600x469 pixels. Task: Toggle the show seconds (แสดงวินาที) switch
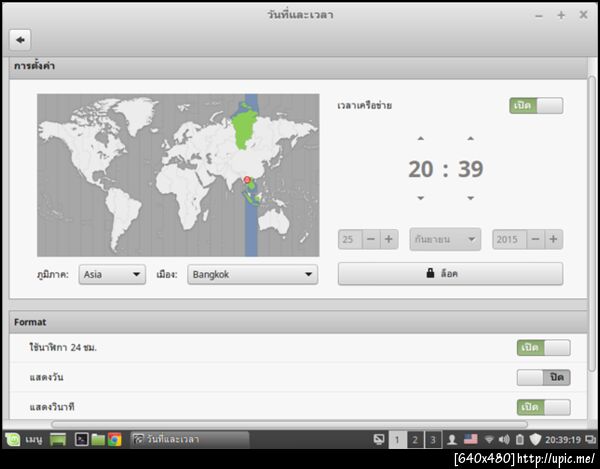click(x=543, y=407)
